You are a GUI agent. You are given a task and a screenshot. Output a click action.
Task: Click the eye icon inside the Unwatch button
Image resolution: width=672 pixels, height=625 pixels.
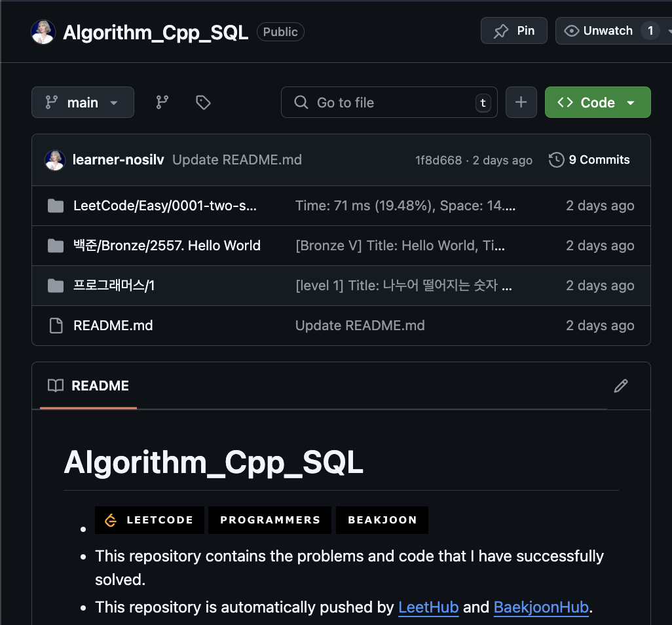[x=571, y=31]
